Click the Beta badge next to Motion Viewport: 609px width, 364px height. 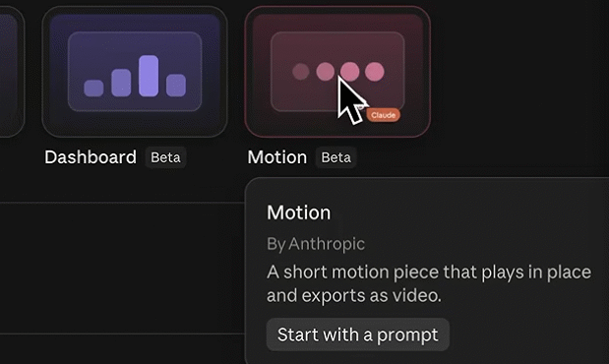tap(335, 157)
